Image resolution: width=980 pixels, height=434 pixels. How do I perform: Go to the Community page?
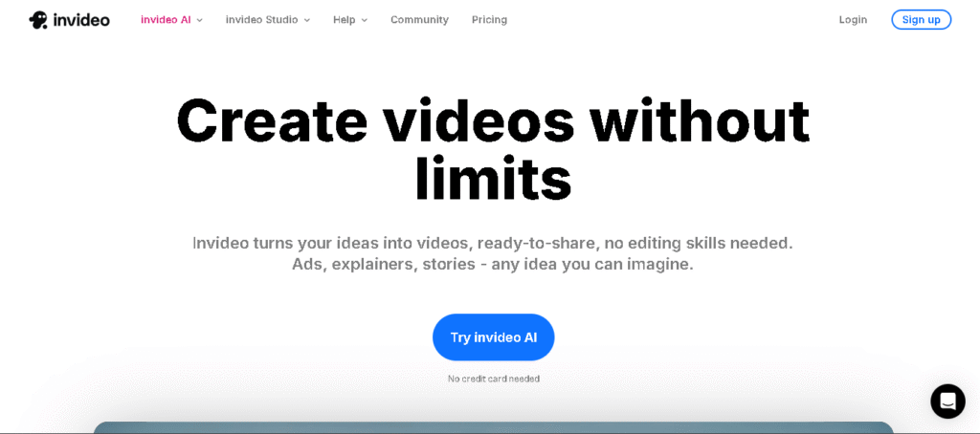(x=419, y=20)
